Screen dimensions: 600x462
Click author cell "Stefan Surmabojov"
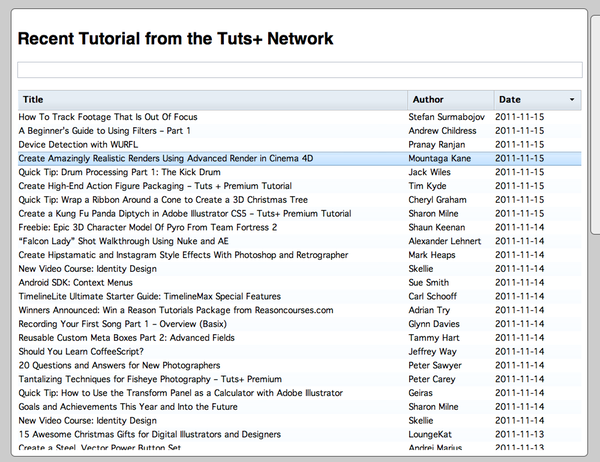coord(447,117)
